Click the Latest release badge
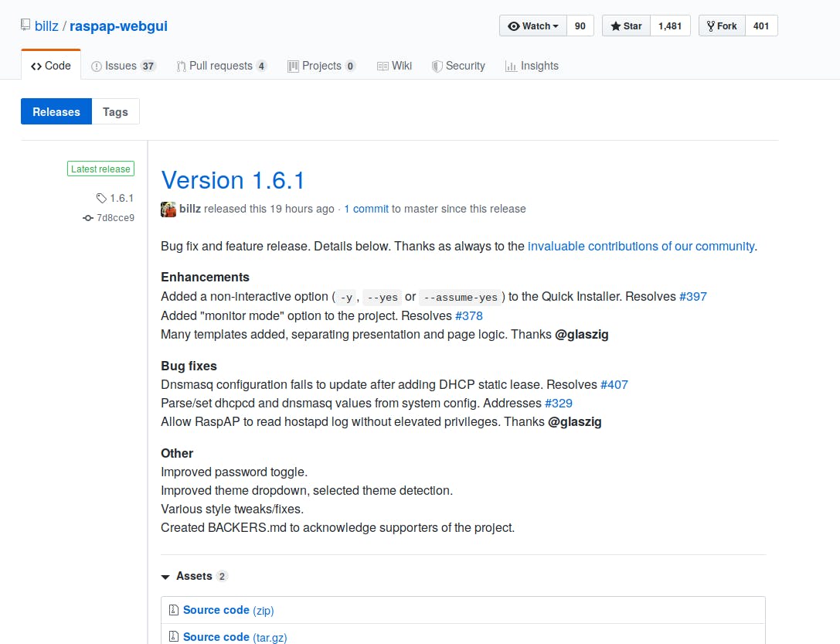The image size is (840, 644). 100,169
